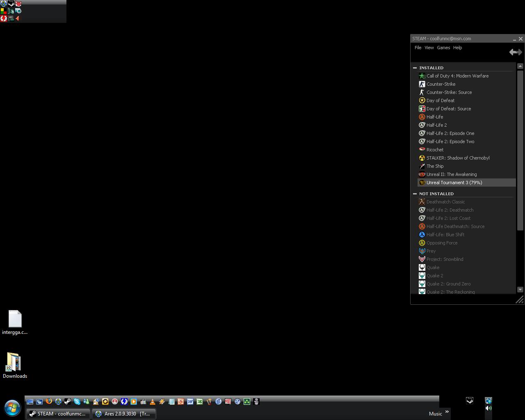Click the Counter-Strike: Source icon
This screenshot has height=420, width=525.
pos(422,92)
